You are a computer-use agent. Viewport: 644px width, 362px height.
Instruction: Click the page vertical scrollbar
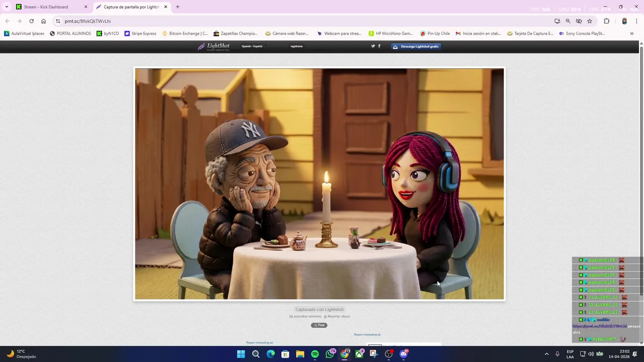click(x=641, y=171)
